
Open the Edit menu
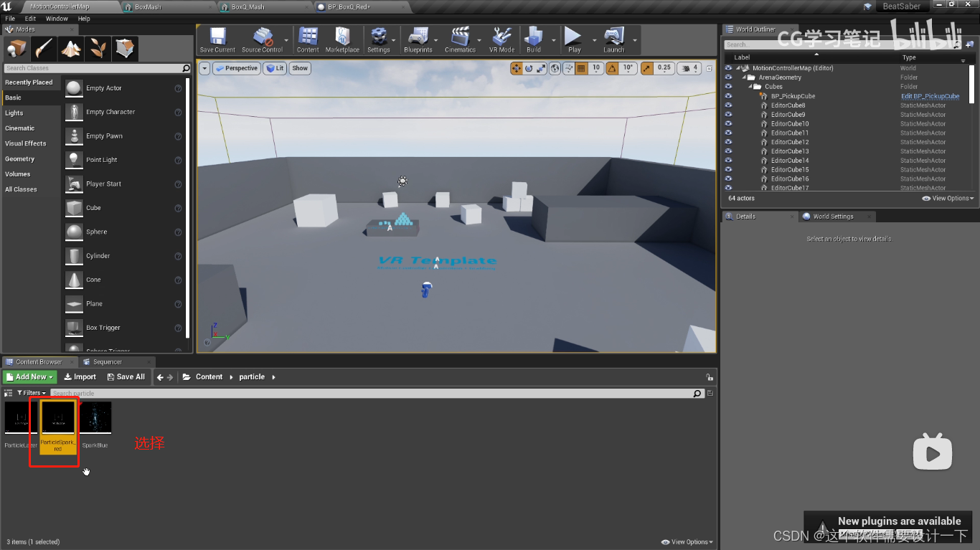coord(31,19)
